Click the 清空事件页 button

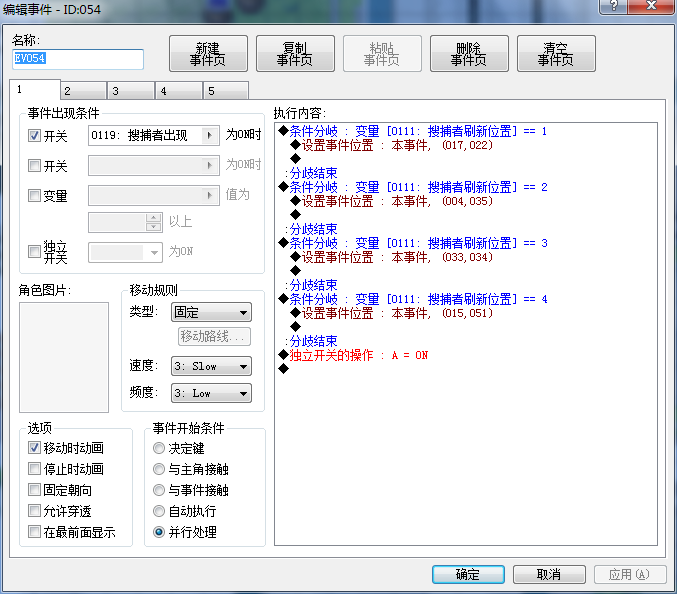pyautogui.click(x=556, y=54)
